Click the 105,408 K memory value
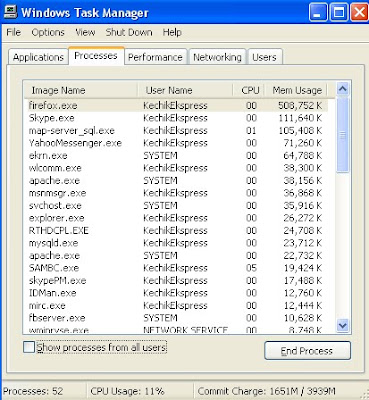The width and height of the screenshot is (369, 400). pyautogui.click(x=300, y=131)
